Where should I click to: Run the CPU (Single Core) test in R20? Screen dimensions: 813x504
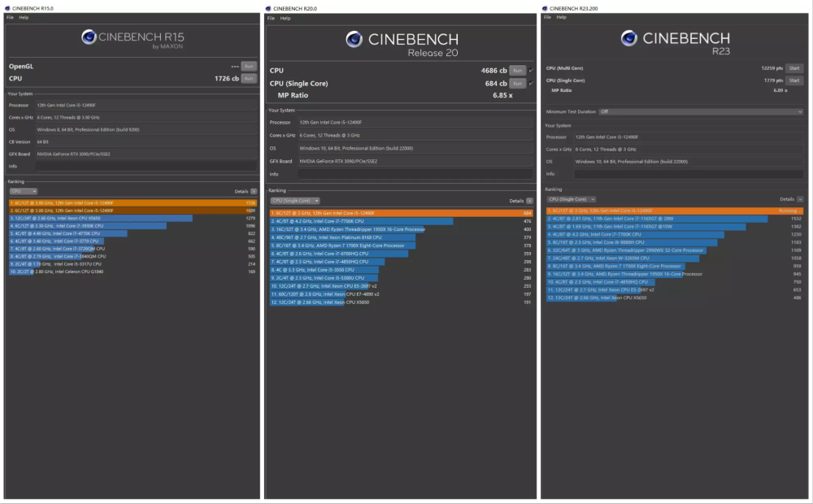pos(516,84)
